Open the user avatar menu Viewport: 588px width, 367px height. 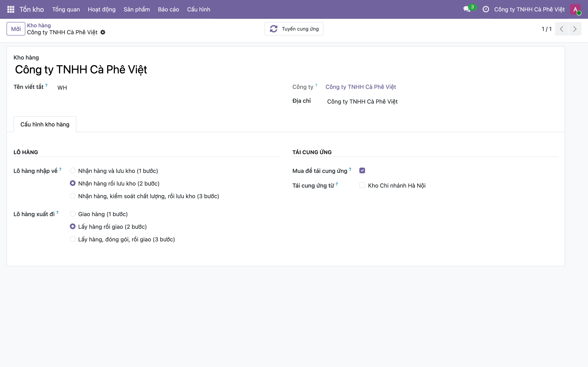click(575, 9)
